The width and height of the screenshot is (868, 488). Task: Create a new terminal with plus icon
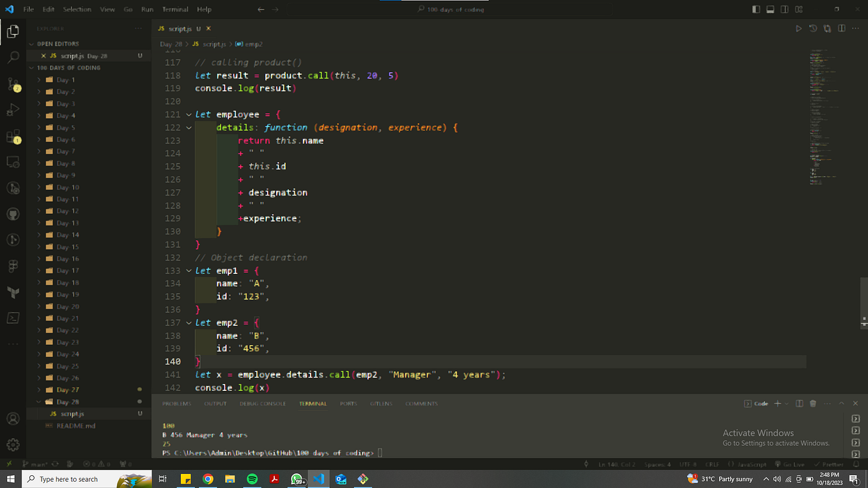pyautogui.click(x=778, y=404)
